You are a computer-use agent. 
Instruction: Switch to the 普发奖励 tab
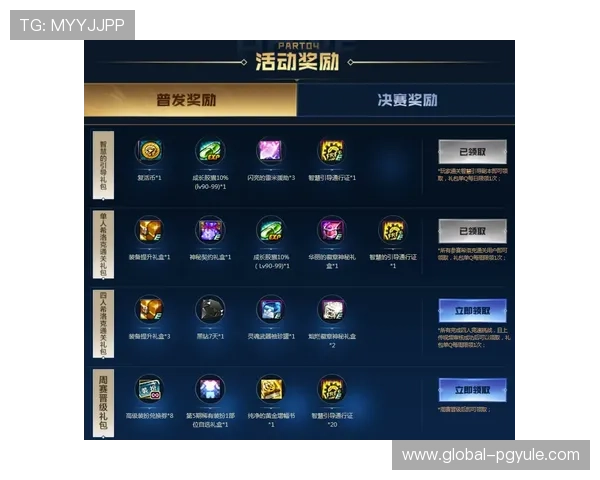pos(190,100)
